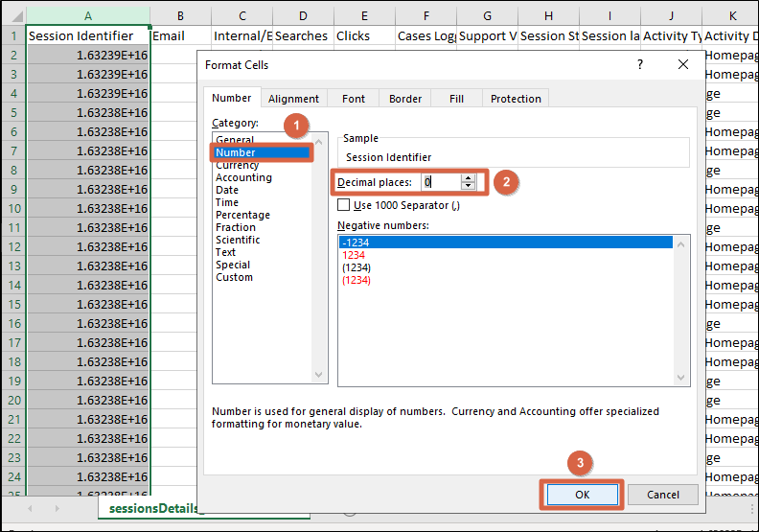Close the Format Cells dialog
759x532 pixels.
coord(683,64)
